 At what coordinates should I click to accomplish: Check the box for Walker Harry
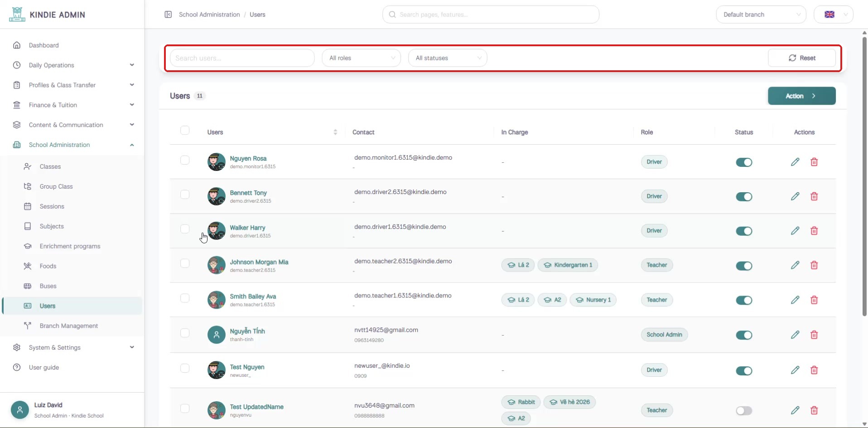(185, 229)
